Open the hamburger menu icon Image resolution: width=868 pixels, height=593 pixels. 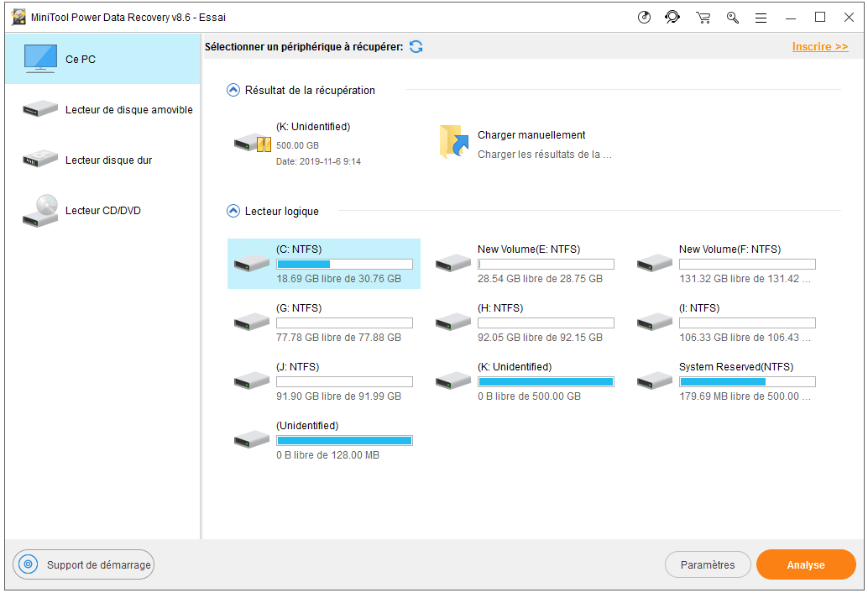(761, 18)
